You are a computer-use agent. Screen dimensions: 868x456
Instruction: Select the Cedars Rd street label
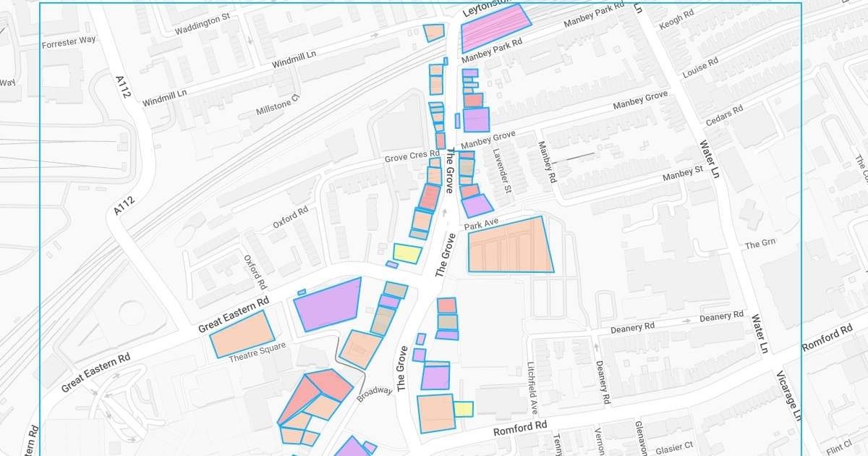pos(724,116)
